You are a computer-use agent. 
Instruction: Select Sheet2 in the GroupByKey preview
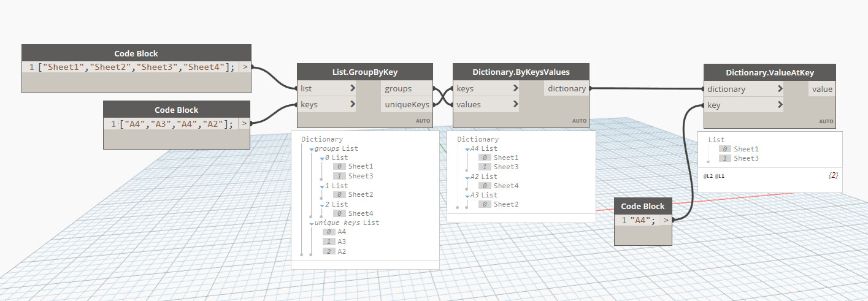[361, 194]
